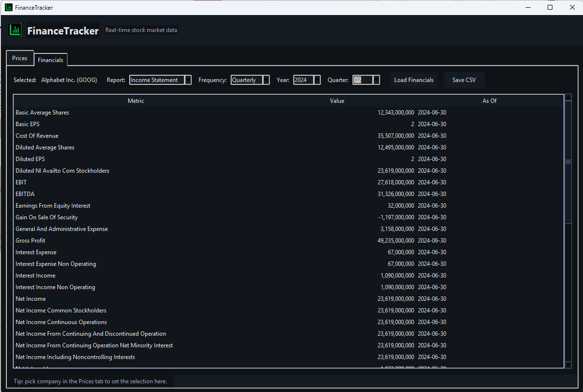Screen dimensions: 583x392
Task: Click the Save CSV button
Action: pos(464,80)
